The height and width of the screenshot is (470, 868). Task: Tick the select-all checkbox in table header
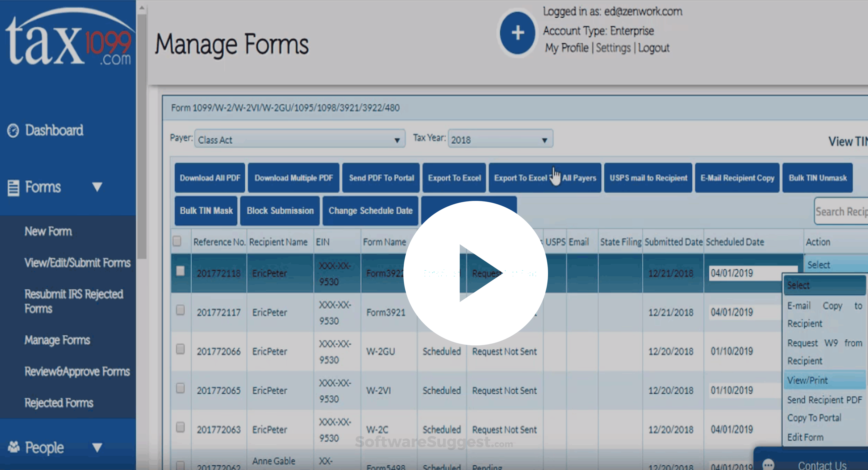177,241
